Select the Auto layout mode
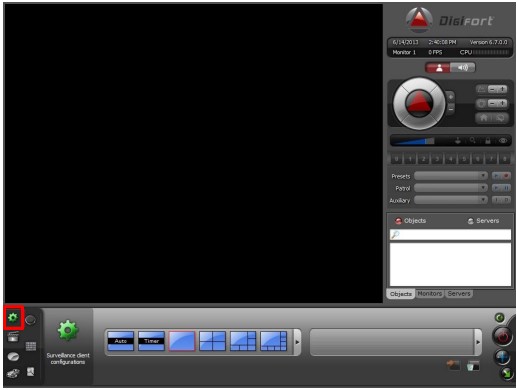The height and width of the screenshot is (390, 517). (x=120, y=341)
